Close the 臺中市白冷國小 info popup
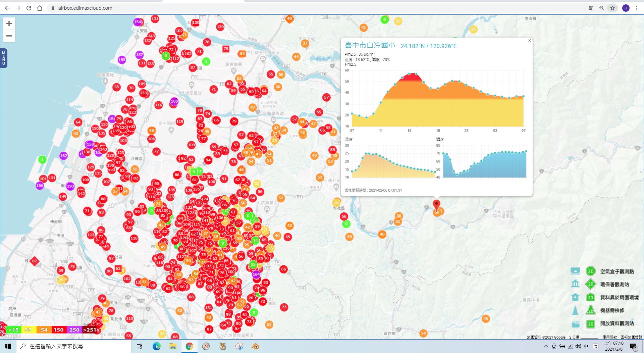 (530, 41)
